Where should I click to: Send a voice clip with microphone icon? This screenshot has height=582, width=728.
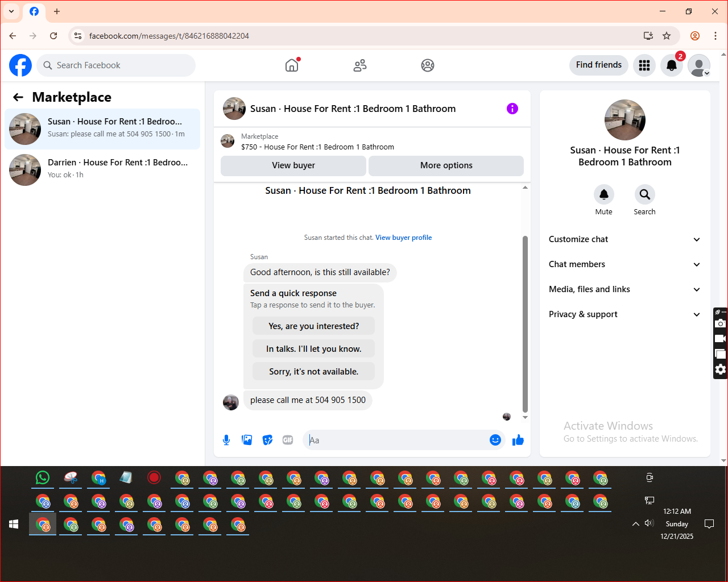point(226,440)
